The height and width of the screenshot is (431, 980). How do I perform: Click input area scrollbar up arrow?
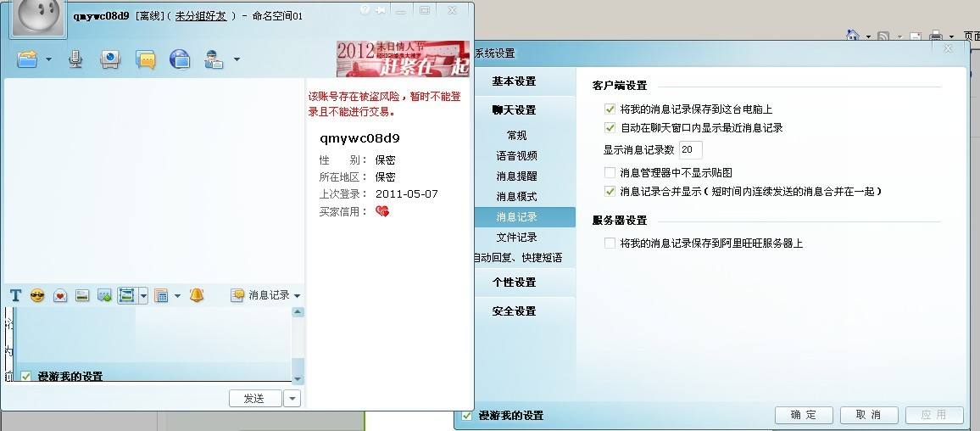pyautogui.click(x=298, y=312)
